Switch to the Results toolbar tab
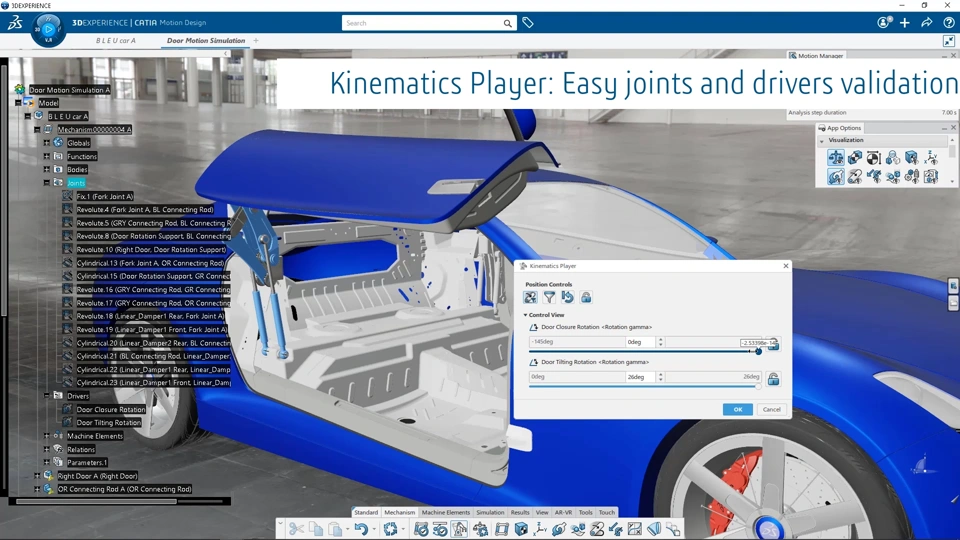Viewport: 960px width, 540px height. coord(520,512)
